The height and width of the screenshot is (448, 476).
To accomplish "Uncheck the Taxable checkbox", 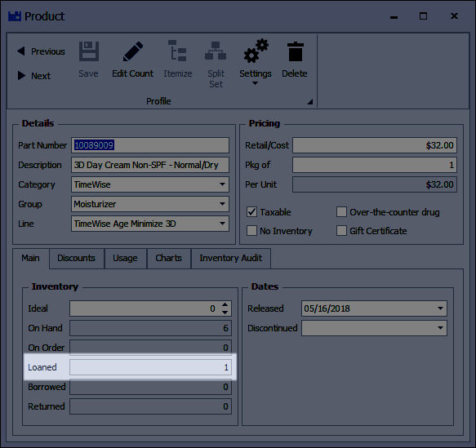I will tap(251, 212).
